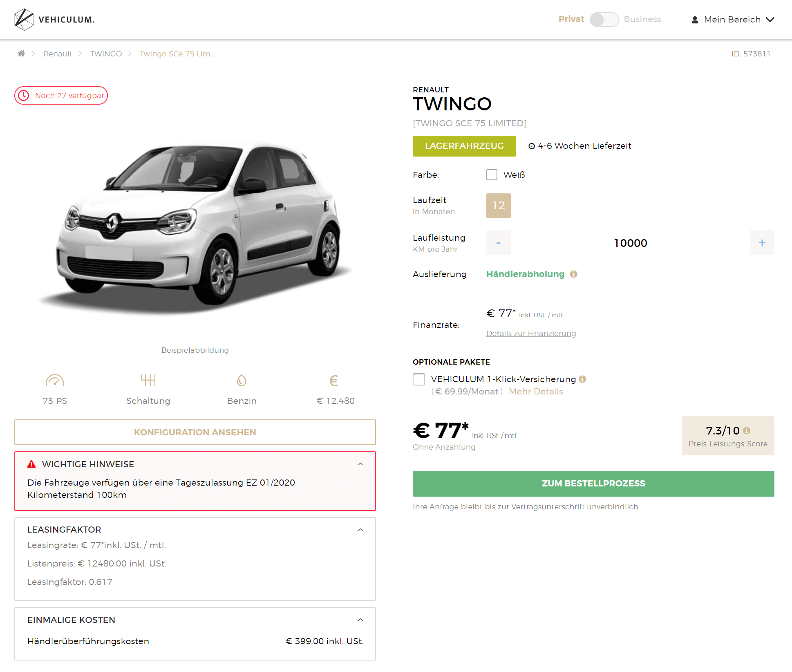Click the Noch 27 verfügbar badge
This screenshot has height=672, width=792.
[61, 95]
